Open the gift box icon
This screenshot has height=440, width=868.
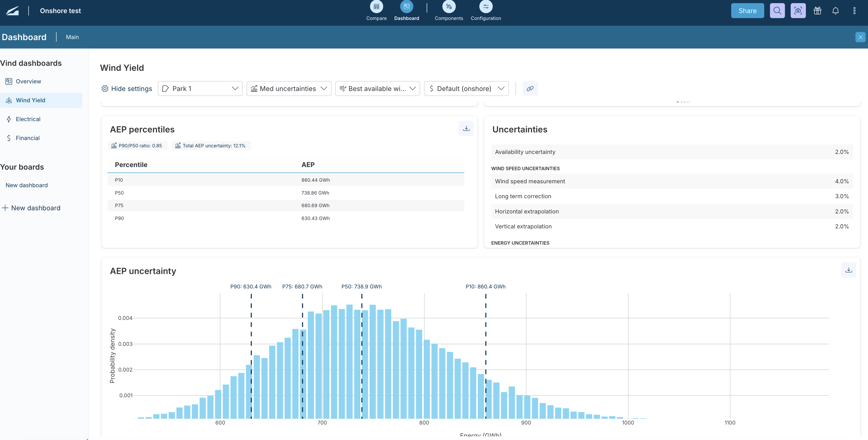[817, 11]
